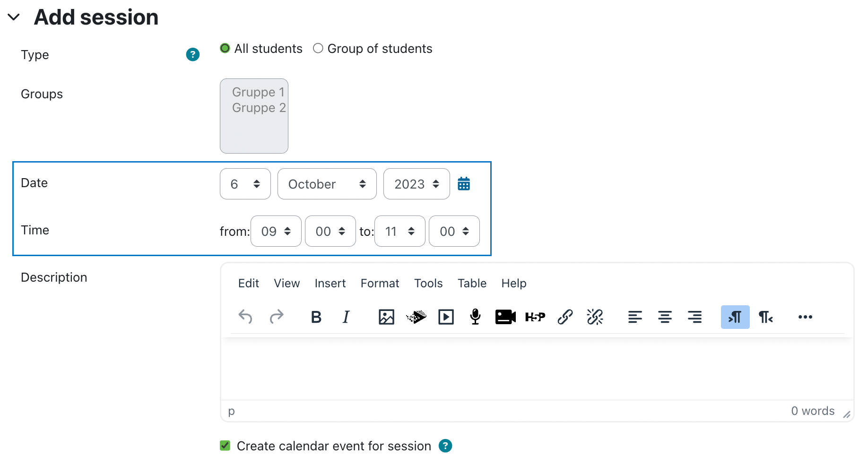
Task: Click the insert link icon
Action: pos(565,317)
